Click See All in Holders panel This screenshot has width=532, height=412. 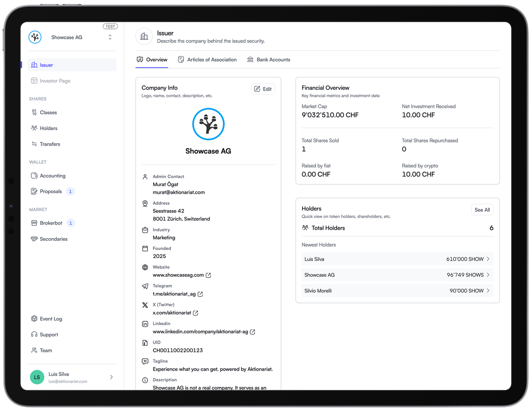tap(482, 210)
